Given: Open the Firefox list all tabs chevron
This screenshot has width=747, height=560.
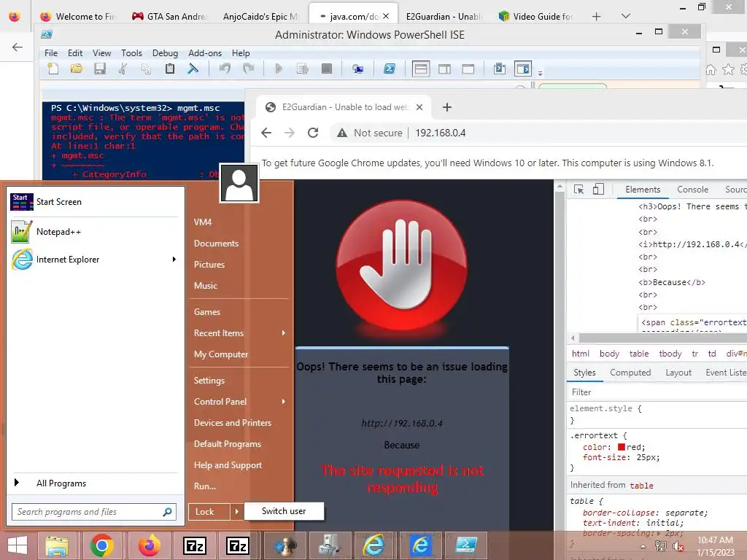Looking at the screenshot, I should (x=626, y=16).
